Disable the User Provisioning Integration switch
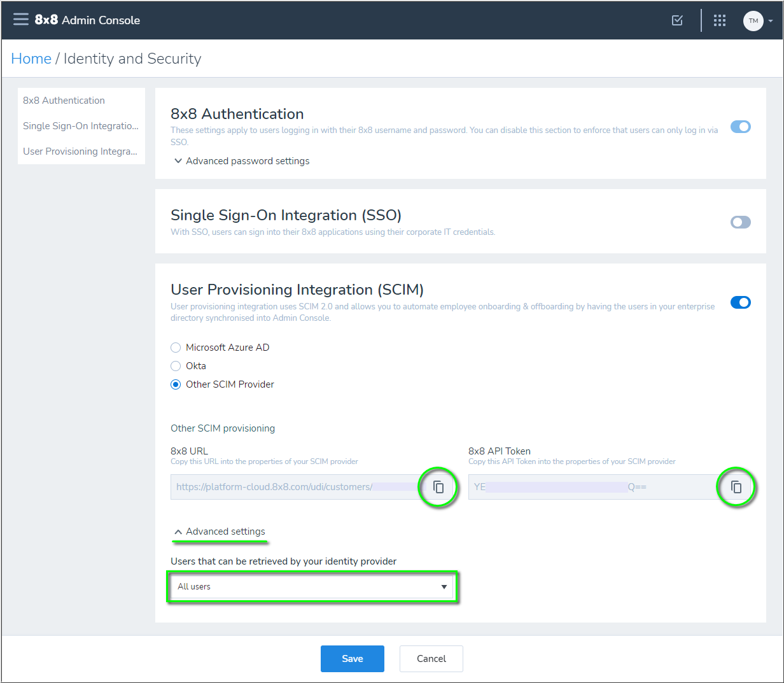The height and width of the screenshot is (683, 784). coord(741,302)
